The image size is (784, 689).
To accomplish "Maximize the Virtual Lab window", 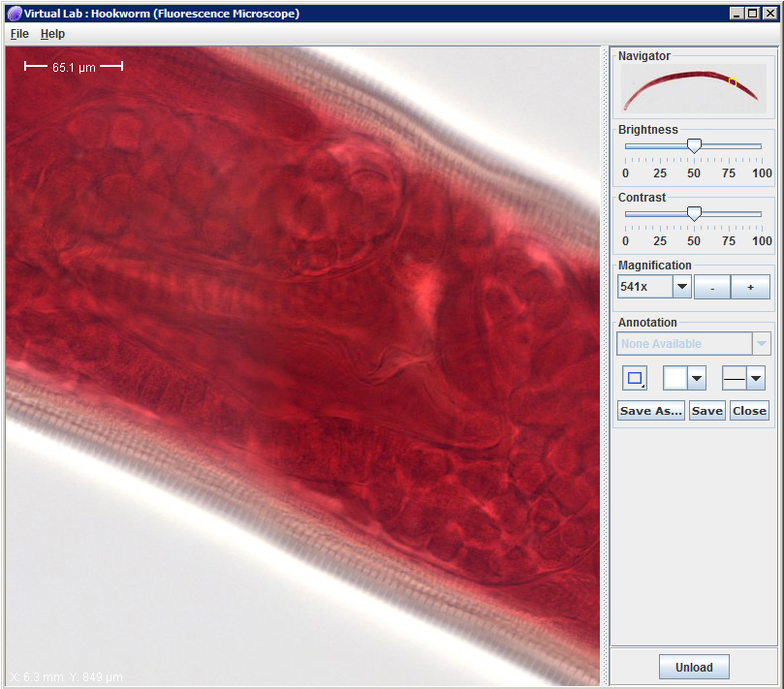I will (x=752, y=14).
